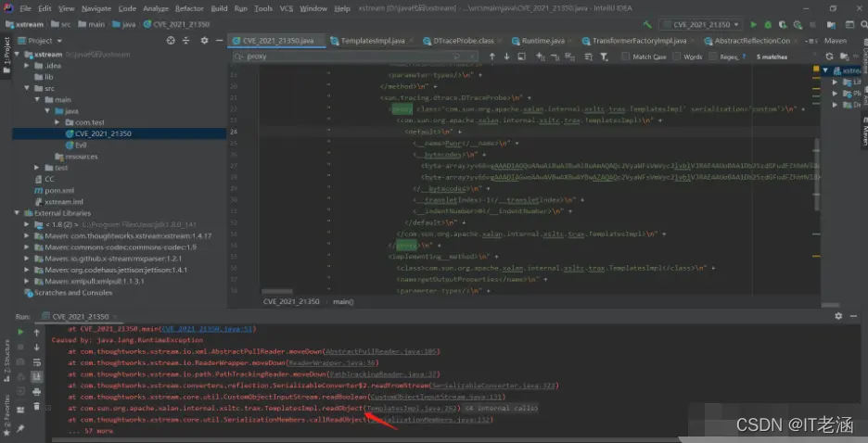The image size is (868, 443).
Task: Switch to DTraceProbe.class tab
Action: 464,41
